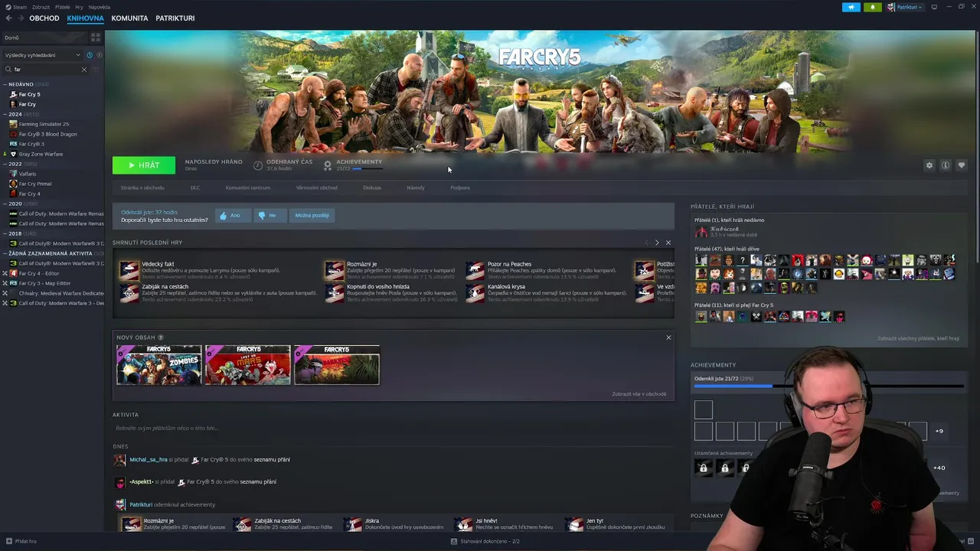Click Kanálová krysa achievement icon

pos(475,293)
